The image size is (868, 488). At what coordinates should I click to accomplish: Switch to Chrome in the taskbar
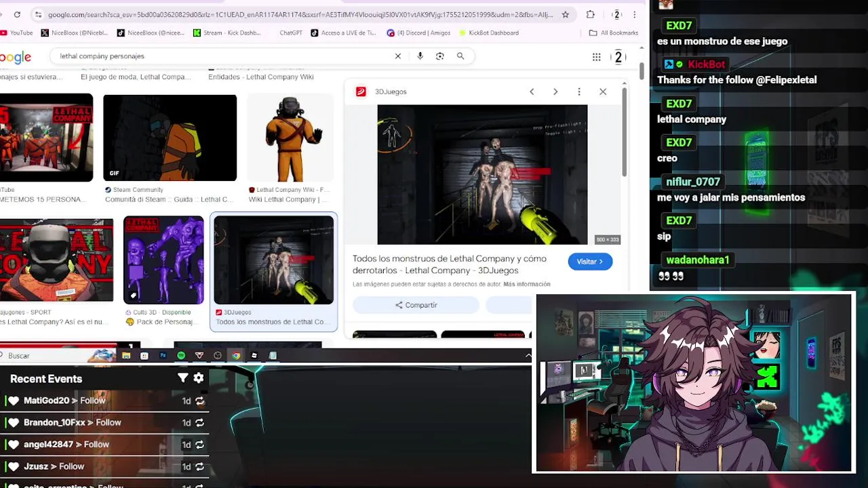236,355
